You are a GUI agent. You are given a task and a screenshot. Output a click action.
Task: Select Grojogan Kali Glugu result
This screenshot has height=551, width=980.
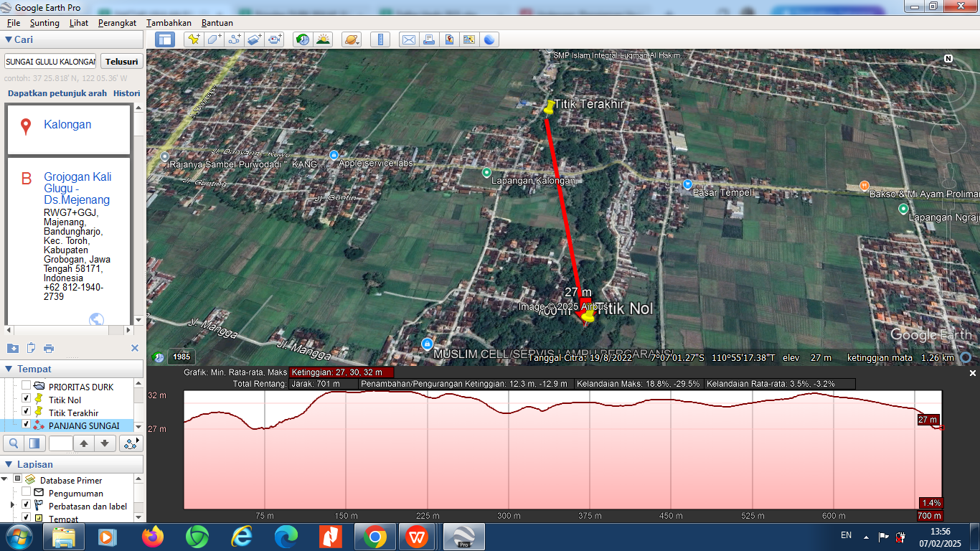tap(77, 188)
